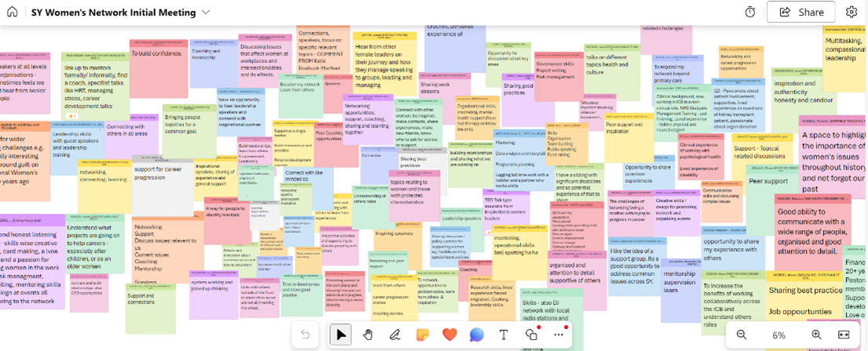Add a sticky note from the toolbar
868x351 pixels.
(423, 335)
